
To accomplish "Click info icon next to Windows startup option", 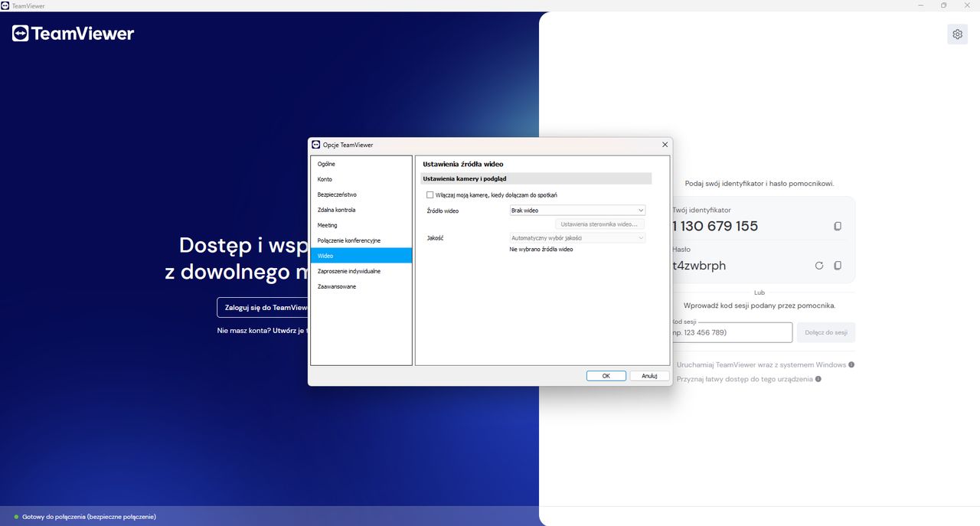I will [851, 364].
